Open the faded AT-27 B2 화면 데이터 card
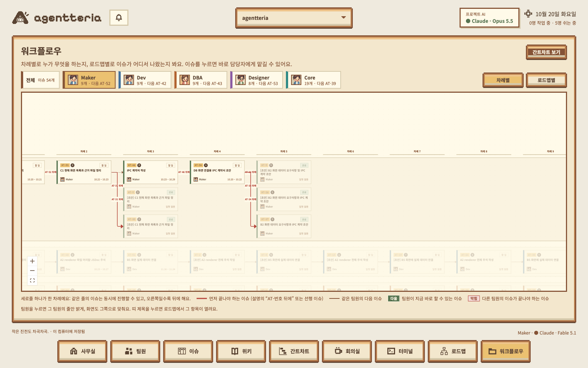The height and width of the screenshot is (368, 588). pyautogui.click(x=284, y=226)
